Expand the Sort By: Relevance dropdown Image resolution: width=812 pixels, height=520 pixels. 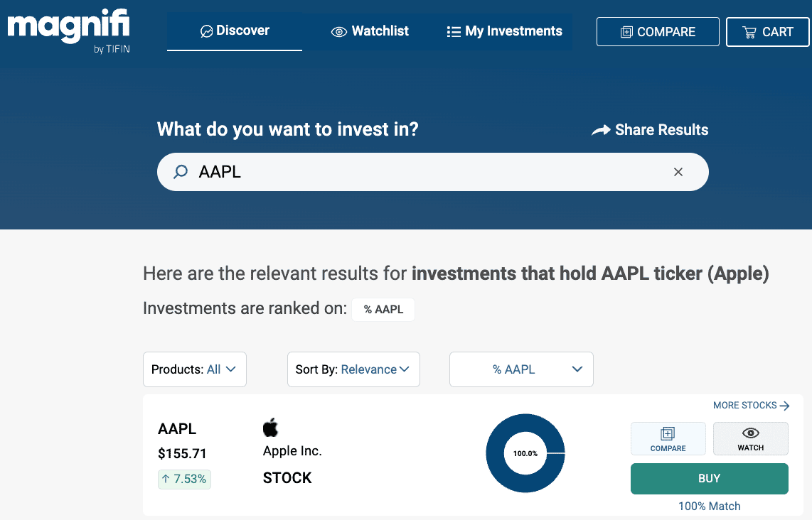pos(353,369)
